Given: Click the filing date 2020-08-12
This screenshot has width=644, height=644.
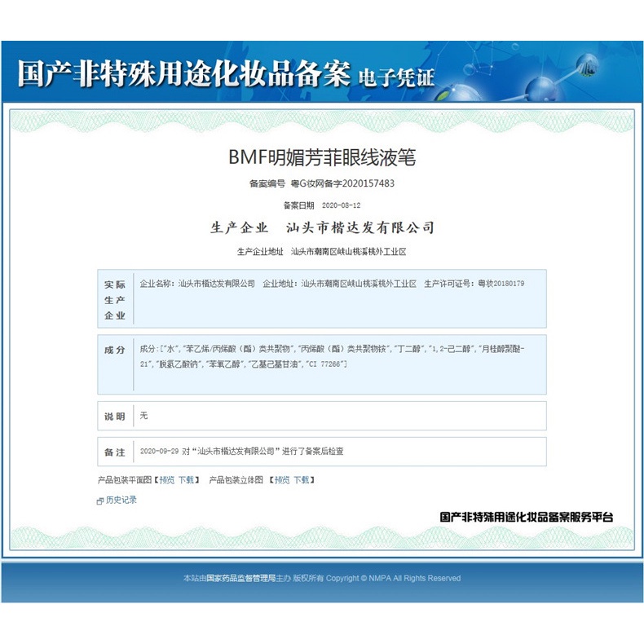Looking at the screenshot, I should (341, 205).
